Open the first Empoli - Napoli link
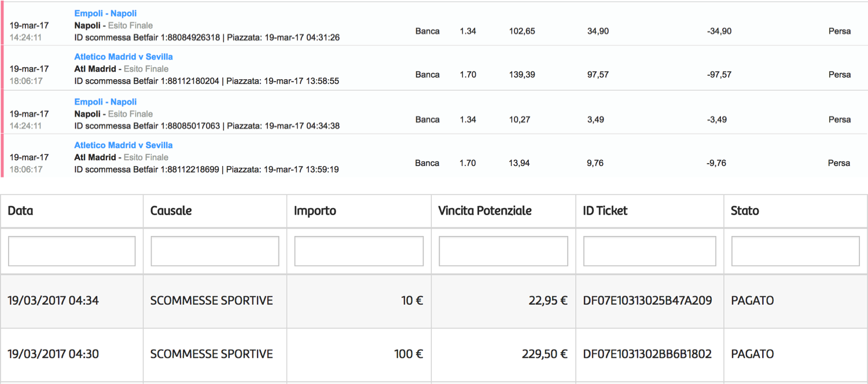 [x=105, y=13]
